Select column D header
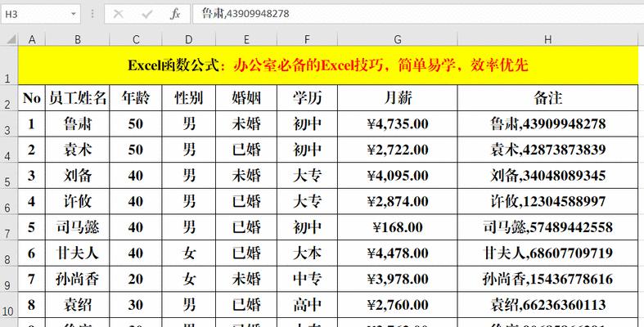Screen dimensions: 644x327 (x=188, y=39)
